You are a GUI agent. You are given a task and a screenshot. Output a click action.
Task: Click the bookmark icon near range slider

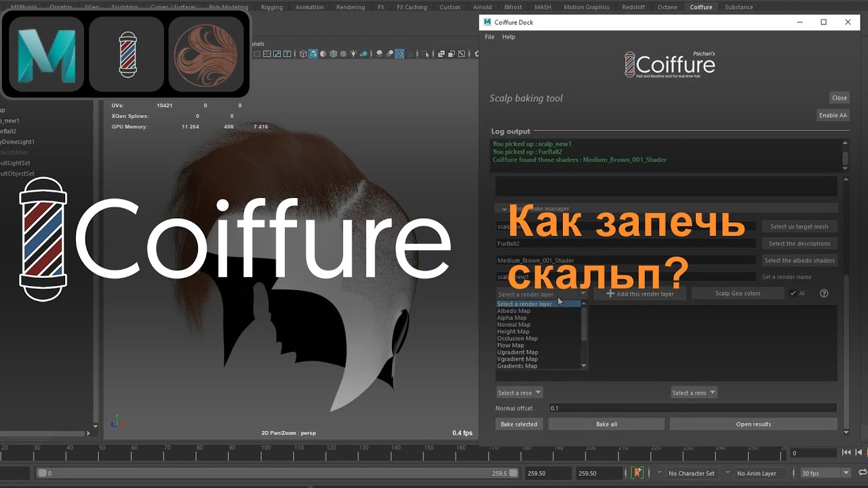point(637,472)
